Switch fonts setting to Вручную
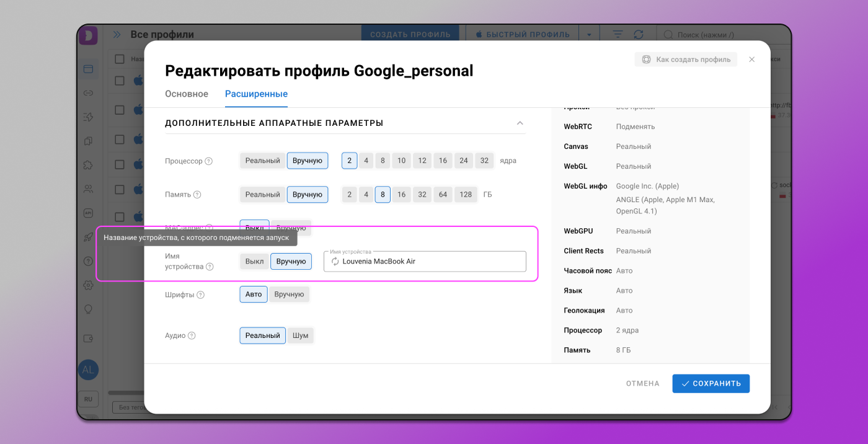This screenshot has height=444, width=868. (289, 295)
